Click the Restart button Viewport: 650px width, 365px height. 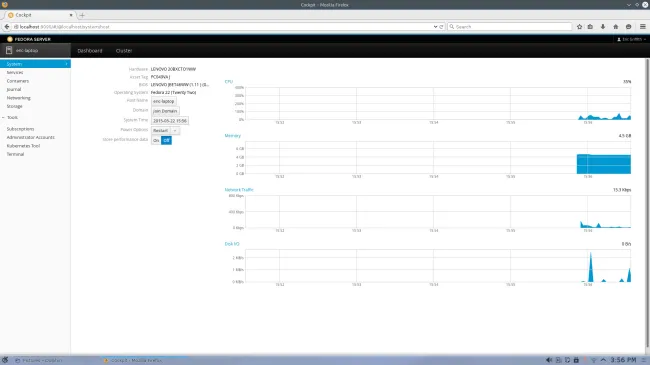[x=161, y=131]
